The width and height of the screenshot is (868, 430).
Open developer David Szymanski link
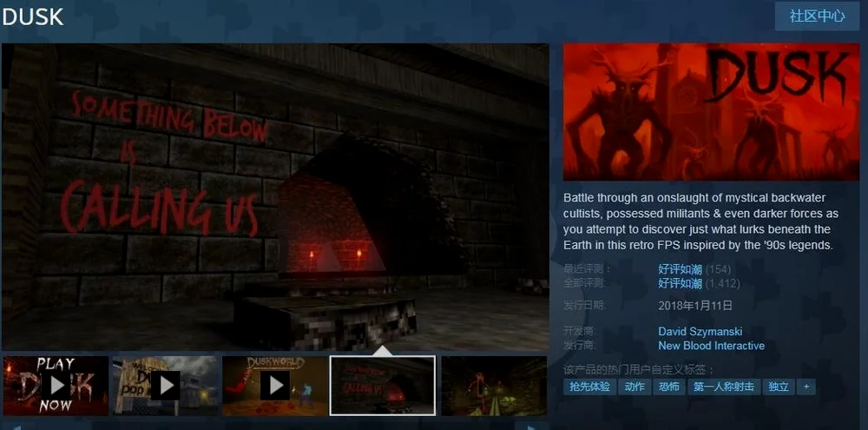[x=700, y=331]
